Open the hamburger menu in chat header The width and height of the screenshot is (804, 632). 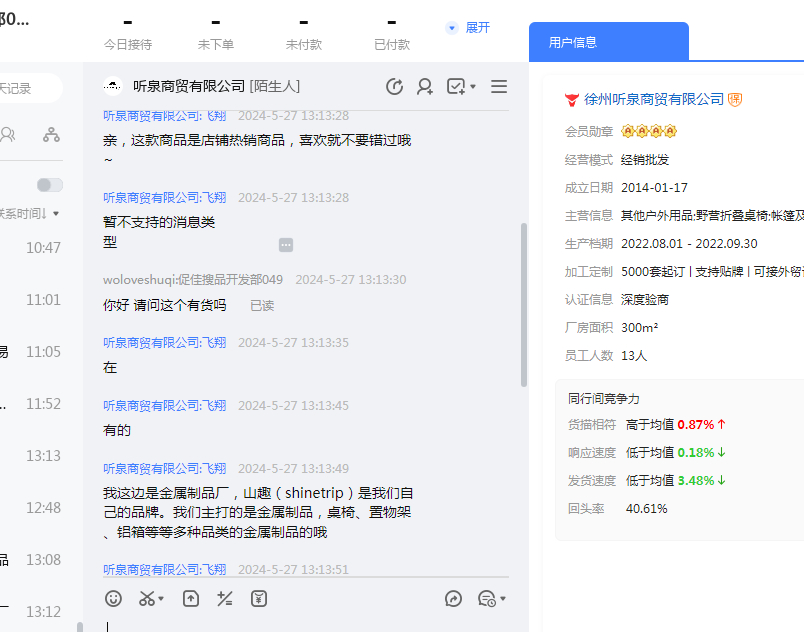(x=499, y=87)
